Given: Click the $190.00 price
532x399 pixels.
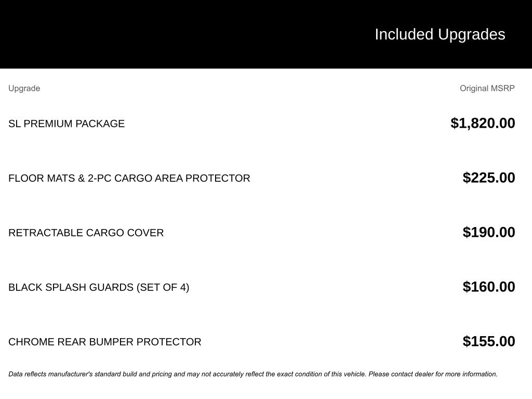Looking at the screenshot, I should [488, 232].
